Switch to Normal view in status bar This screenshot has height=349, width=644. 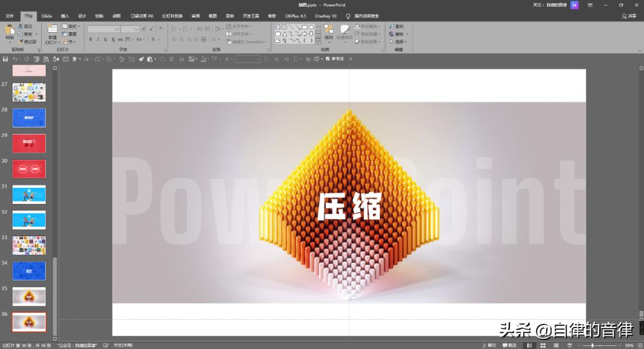530,345
